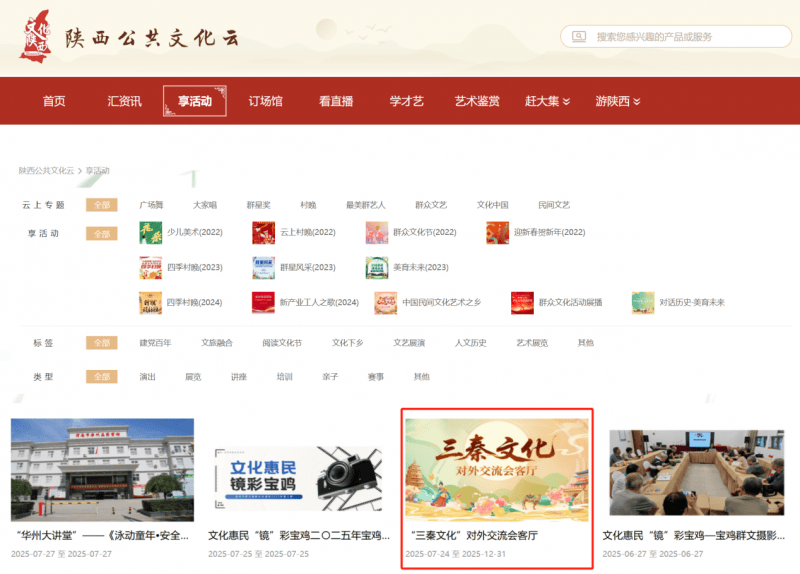Expand the 赶大集 dropdown menu
Screen dimensions: 800x574
click(x=547, y=101)
